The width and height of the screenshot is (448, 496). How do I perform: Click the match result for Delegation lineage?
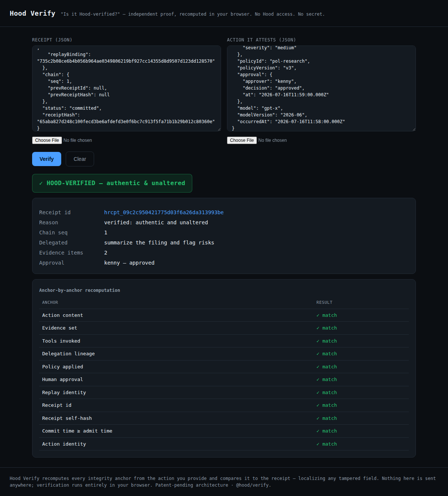(327, 354)
